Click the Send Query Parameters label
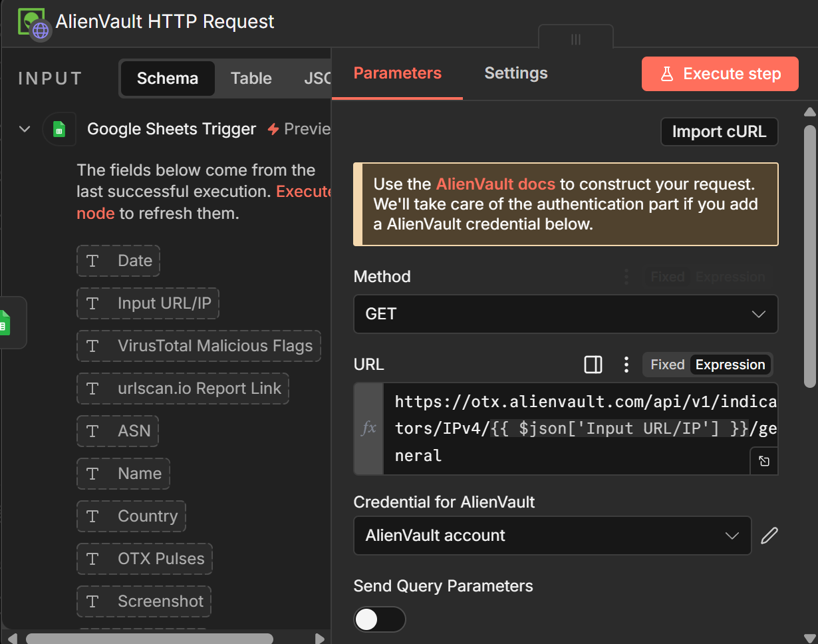 (444, 586)
